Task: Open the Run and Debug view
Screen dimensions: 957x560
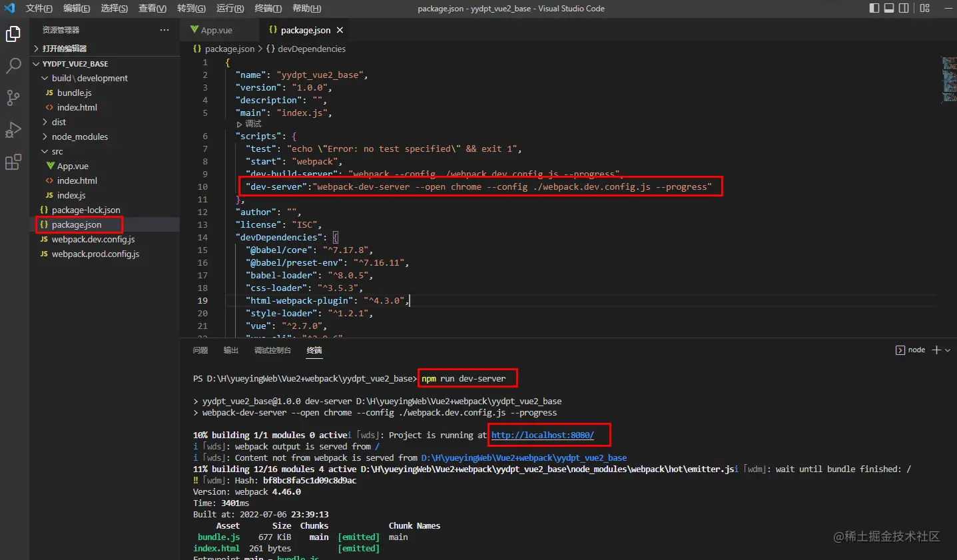Action: point(13,130)
